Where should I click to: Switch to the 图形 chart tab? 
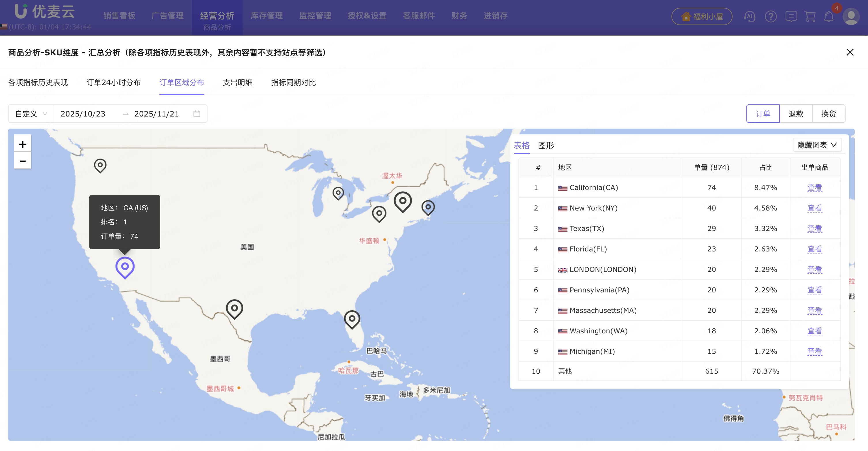click(x=546, y=145)
